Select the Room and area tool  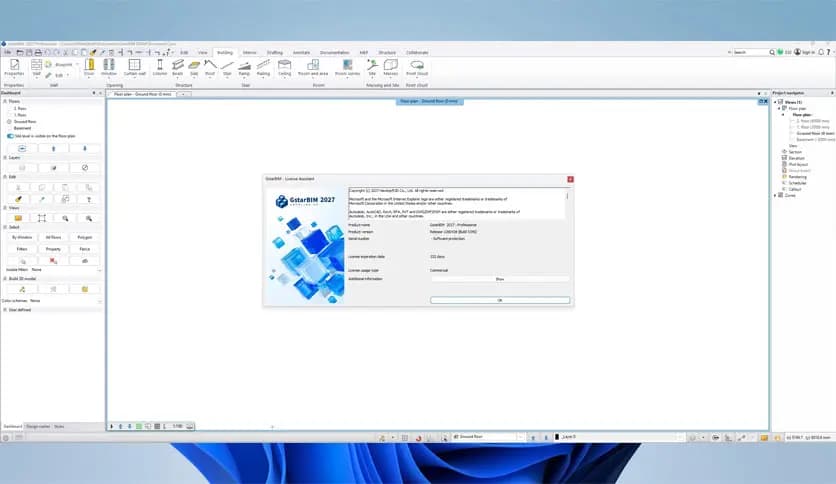tap(313, 68)
